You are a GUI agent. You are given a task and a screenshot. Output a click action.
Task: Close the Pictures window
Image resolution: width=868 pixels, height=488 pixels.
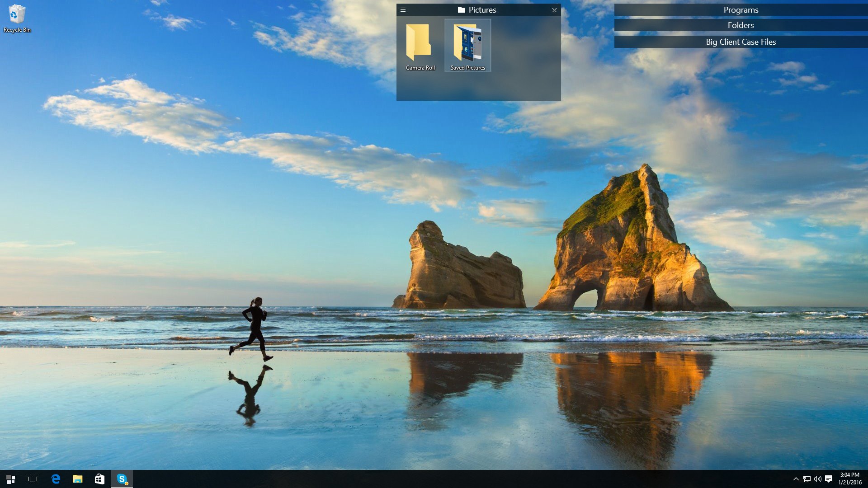pos(554,9)
